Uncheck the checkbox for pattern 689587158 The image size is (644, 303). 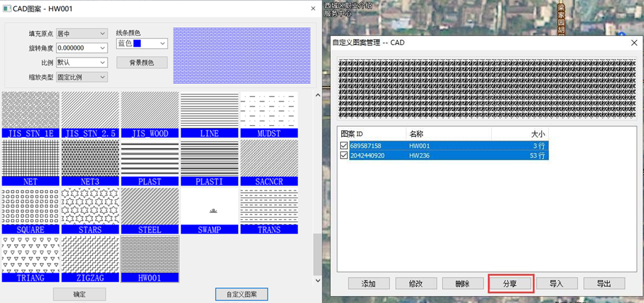(344, 146)
